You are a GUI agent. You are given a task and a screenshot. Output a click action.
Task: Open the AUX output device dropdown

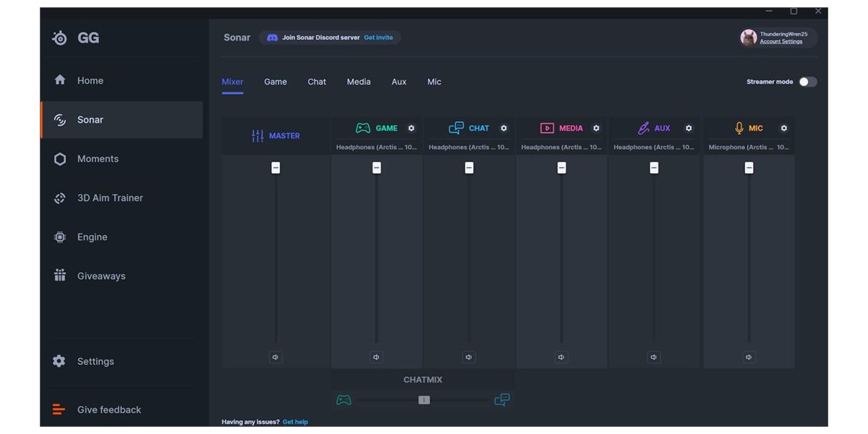click(654, 147)
